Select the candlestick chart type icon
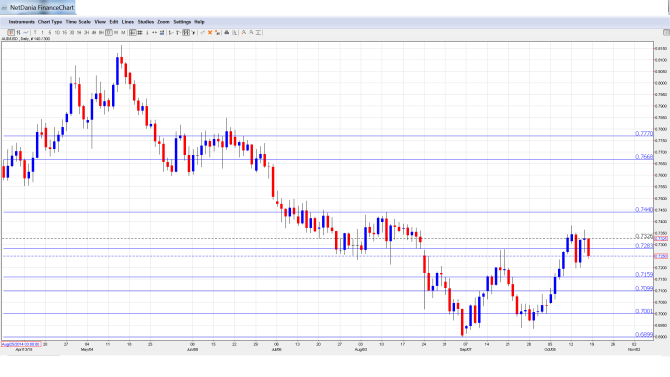 (11, 32)
